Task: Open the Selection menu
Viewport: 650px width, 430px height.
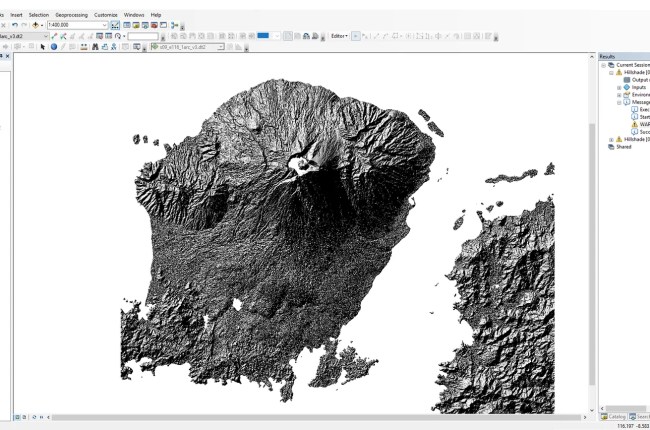Action: coord(39,15)
